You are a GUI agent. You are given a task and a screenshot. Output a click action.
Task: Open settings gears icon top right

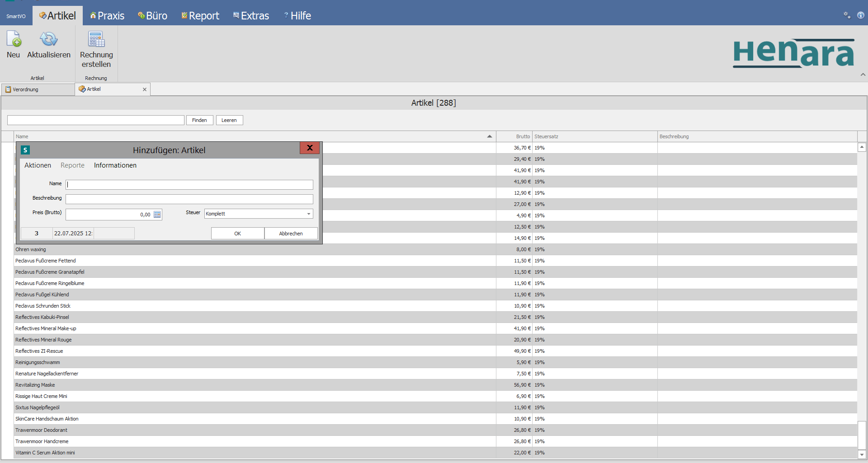click(x=847, y=15)
